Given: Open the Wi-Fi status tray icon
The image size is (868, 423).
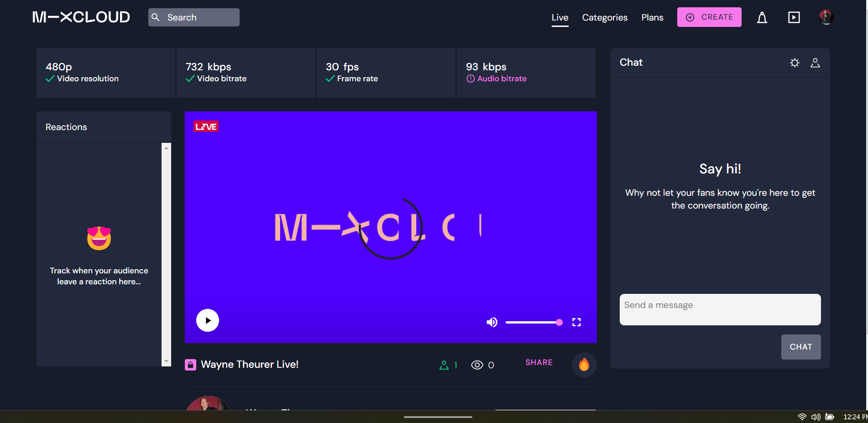Looking at the screenshot, I should coord(802,417).
